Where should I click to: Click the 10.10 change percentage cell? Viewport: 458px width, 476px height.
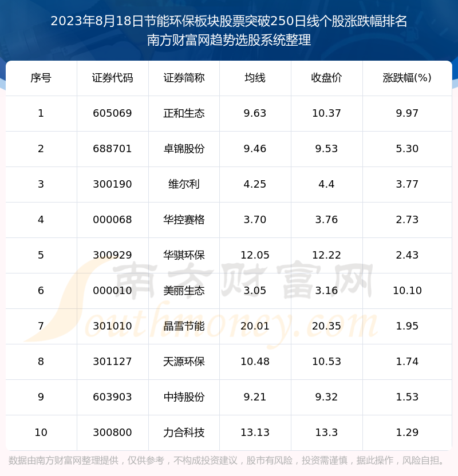coord(407,291)
